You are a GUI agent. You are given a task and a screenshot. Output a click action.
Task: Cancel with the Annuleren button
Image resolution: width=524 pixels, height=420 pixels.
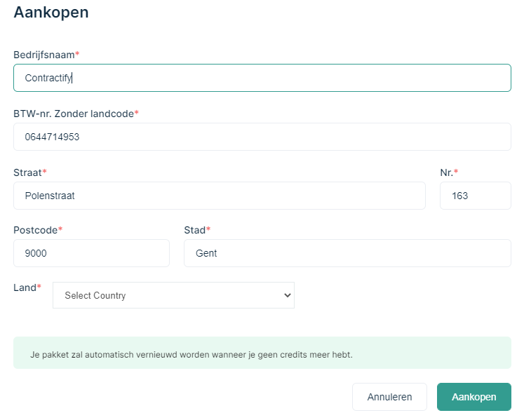point(389,397)
